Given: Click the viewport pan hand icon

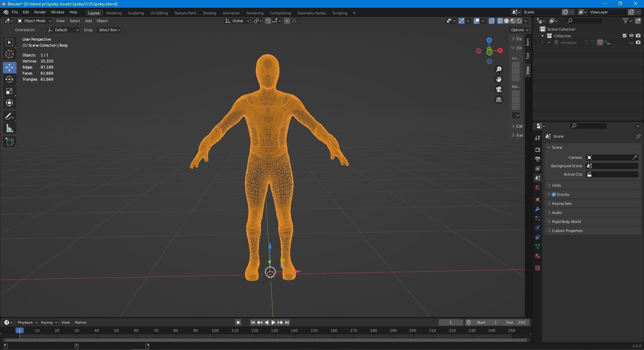Looking at the screenshot, I should click(499, 79).
